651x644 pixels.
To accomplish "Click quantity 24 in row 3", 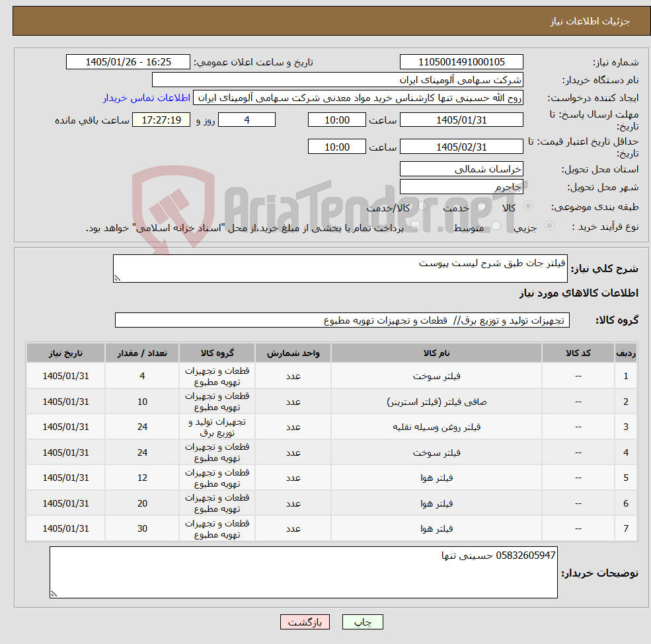I will pyautogui.click(x=142, y=427).
